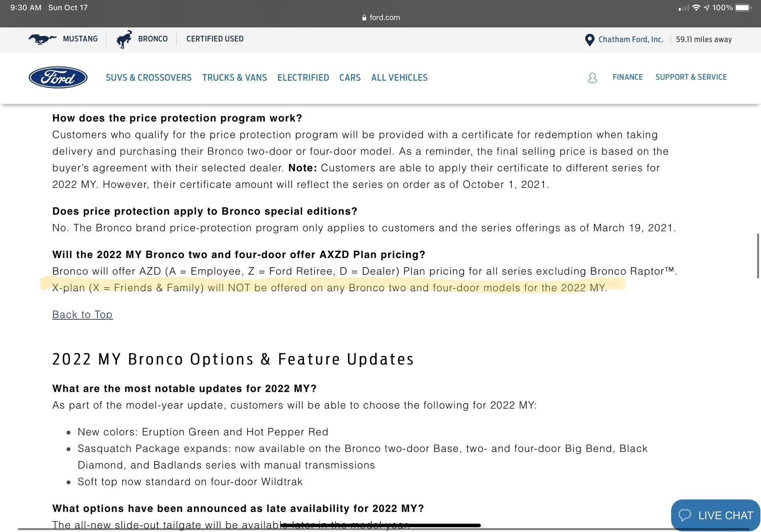Click the chat bubble icon
The image size is (761, 532).
pyautogui.click(x=685, y=515)
